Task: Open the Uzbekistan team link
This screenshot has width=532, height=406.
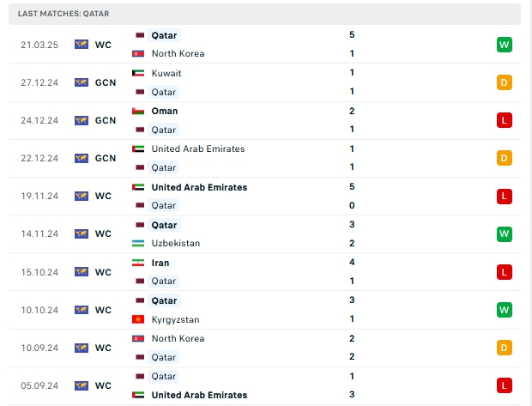Action: (176, 244)
